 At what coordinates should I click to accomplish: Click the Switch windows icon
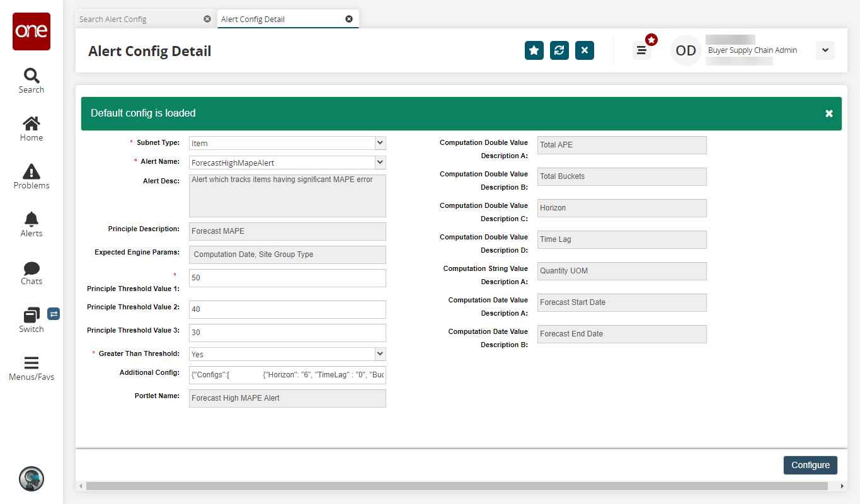coord(31,320)
